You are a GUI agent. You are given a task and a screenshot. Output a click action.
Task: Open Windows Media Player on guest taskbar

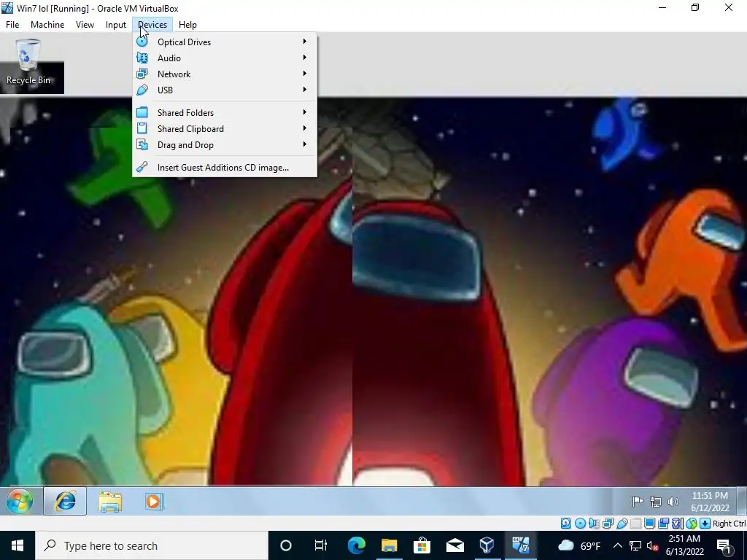(154, 502)
